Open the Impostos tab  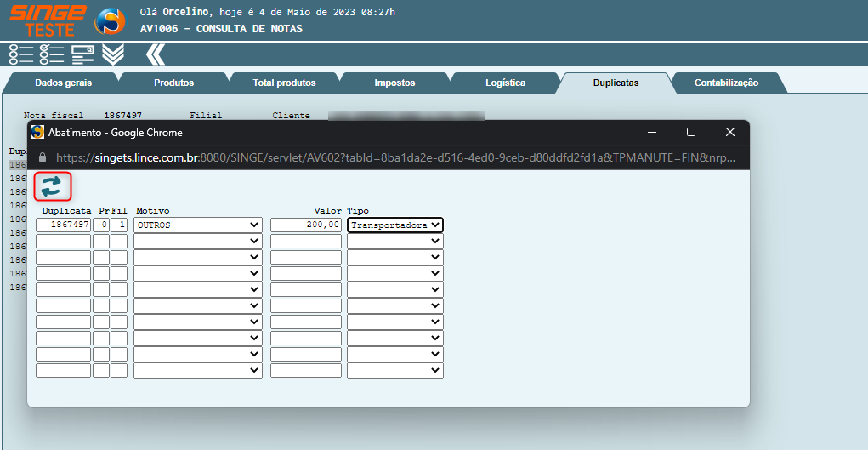coord(394,83)
